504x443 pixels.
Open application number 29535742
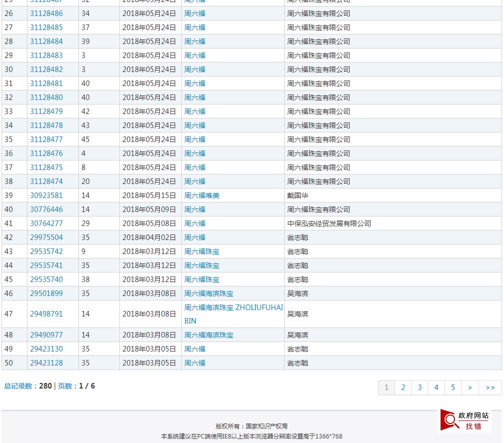click(46, 251)
